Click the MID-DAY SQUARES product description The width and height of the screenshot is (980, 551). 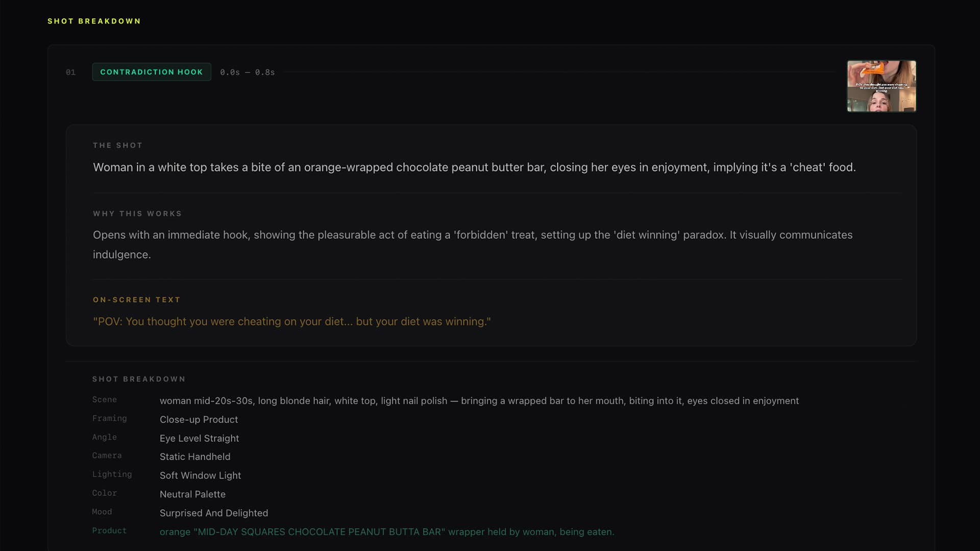click(x=387, y=532)
